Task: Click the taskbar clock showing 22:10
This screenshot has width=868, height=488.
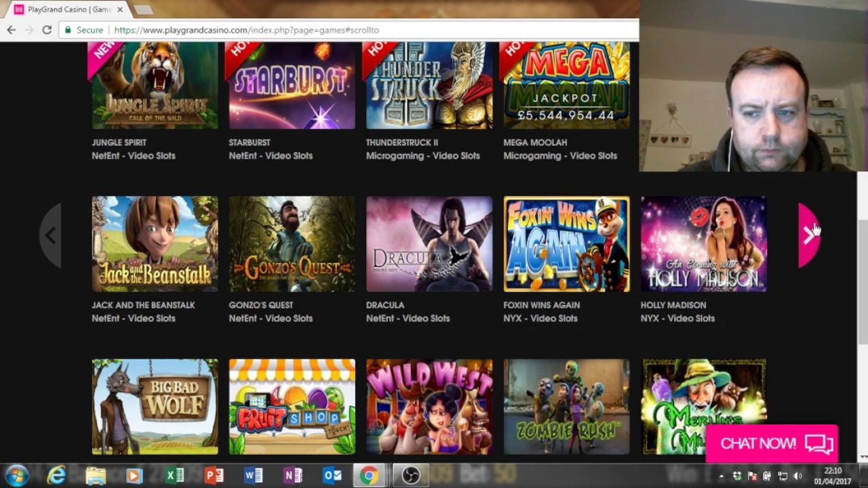Action: pyautogui.click(x=833, y=476)
